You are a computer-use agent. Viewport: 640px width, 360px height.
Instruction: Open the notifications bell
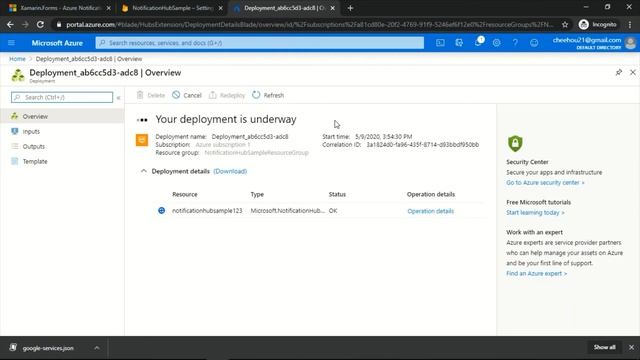[478, 42]
